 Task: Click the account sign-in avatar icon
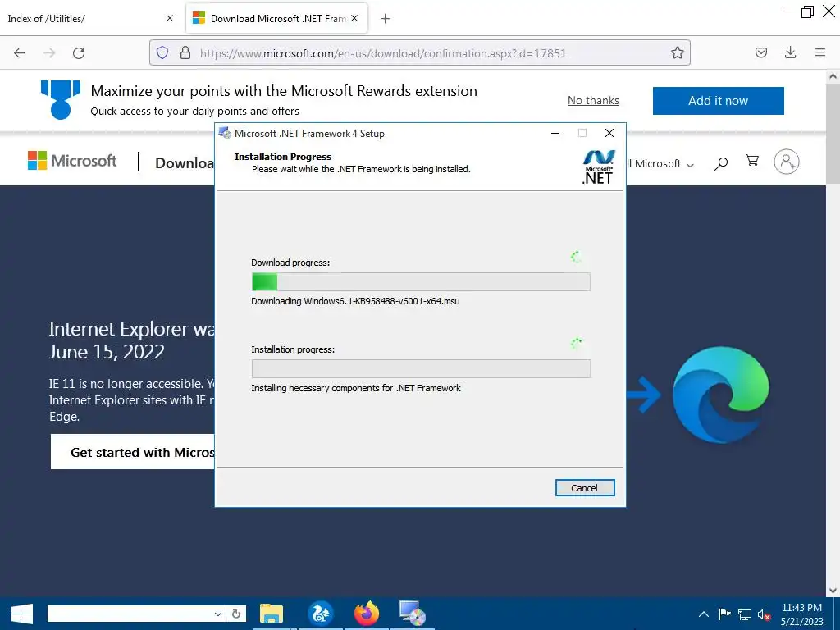[786, 162]
